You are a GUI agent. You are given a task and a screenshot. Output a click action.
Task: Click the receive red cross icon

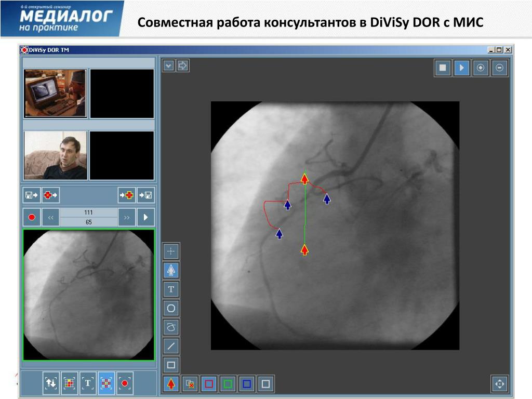pos(127,195)
